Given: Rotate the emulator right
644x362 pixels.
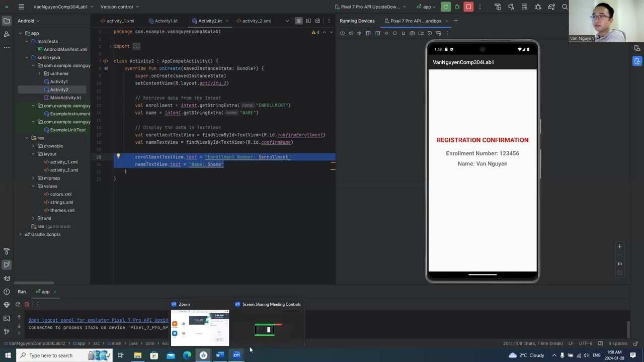Looking at the screenshot, I should [x=377, y=33].
